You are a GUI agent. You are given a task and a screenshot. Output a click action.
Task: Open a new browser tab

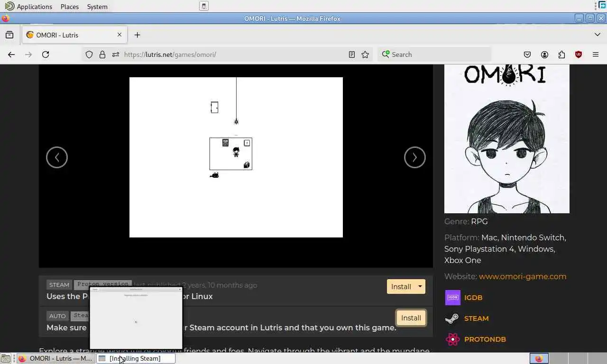coord(137,35)
